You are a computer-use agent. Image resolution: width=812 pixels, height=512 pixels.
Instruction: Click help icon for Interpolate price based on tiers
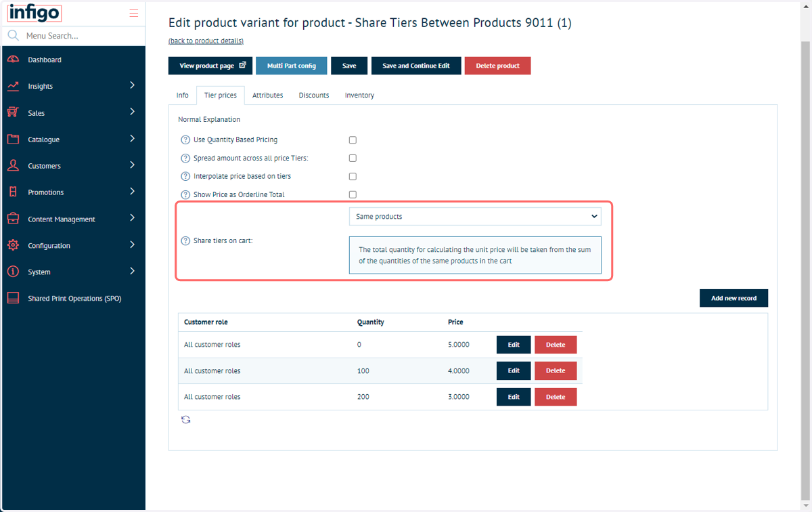[185, 176]
